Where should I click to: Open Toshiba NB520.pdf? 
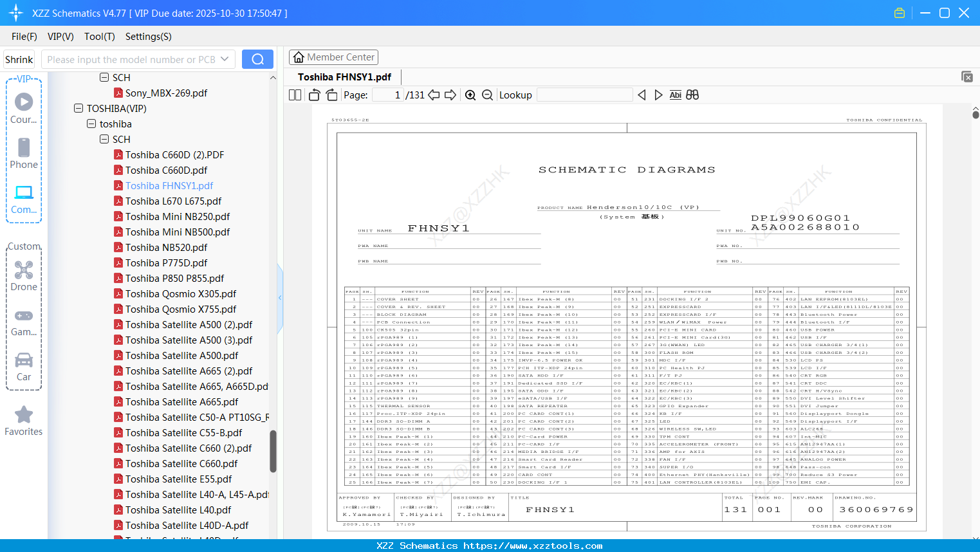pyautogui.click(x=167, y=247)
